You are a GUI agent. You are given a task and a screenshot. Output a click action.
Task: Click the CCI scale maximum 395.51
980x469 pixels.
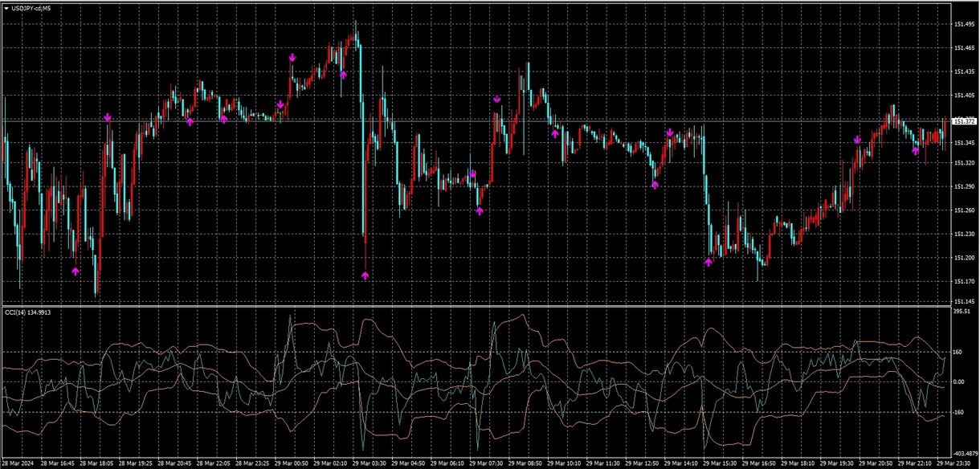click(x=962, y=312)
